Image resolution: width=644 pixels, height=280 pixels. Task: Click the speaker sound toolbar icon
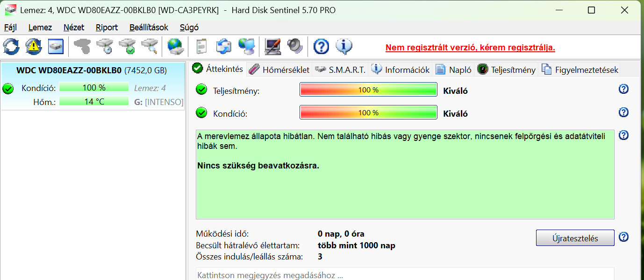[x=295, y=46]
